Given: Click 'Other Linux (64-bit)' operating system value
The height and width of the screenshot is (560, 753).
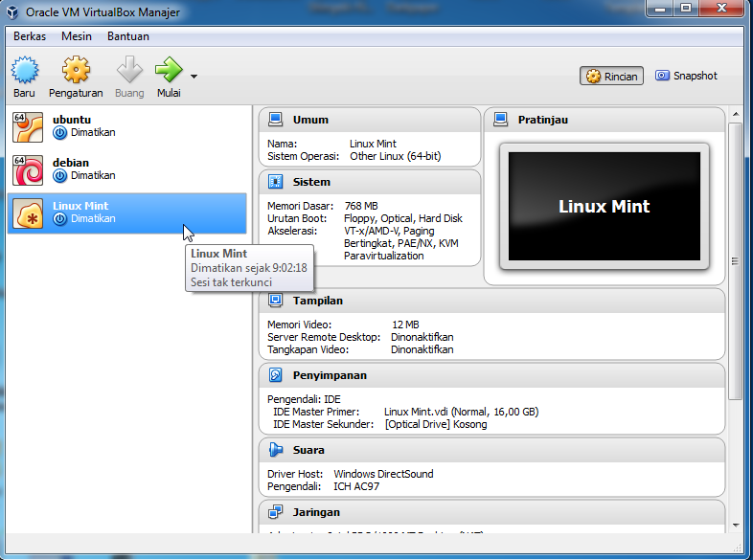Looking at the screenshot, I should click(396, 156).
